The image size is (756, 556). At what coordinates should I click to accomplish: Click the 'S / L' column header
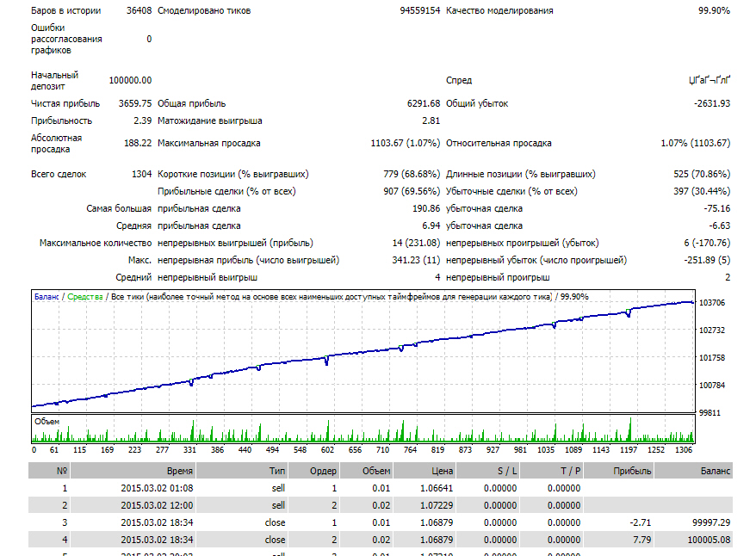pos(487,471)
